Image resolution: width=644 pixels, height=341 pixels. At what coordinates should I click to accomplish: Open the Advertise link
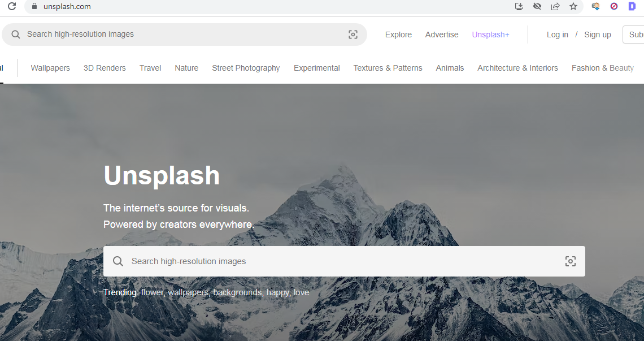[x=442, y=34]
